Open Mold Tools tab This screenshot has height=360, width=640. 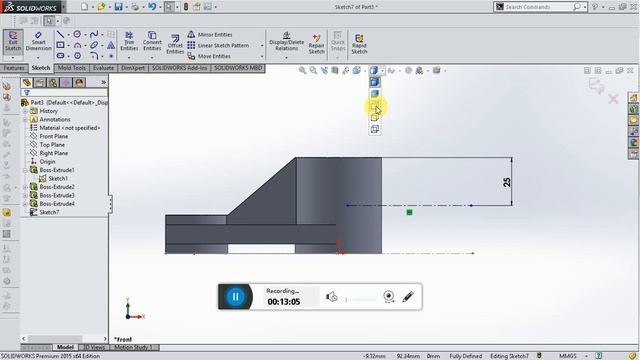tap(71, 68)
